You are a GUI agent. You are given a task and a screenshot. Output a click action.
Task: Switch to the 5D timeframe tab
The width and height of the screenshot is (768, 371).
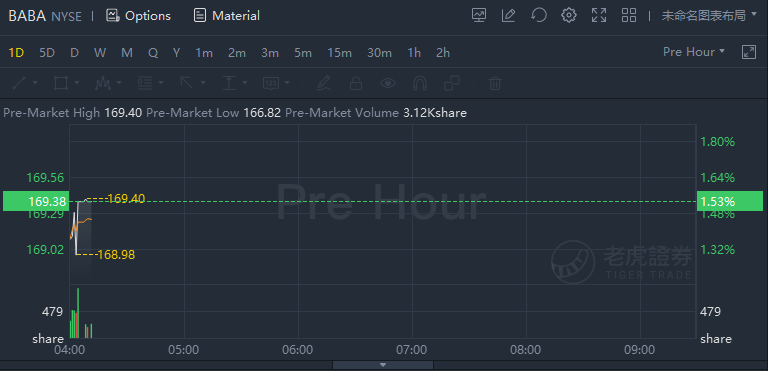[x=47, y=52]
